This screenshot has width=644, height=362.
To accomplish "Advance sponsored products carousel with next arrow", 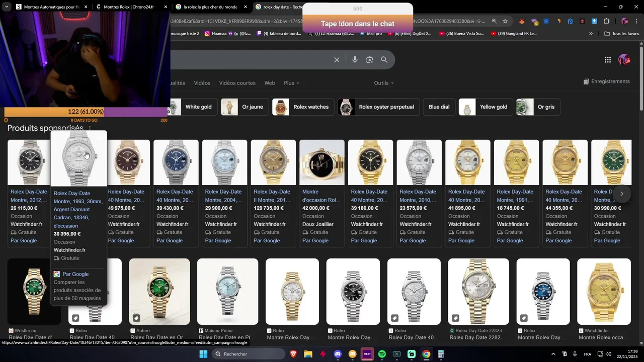I will pyautogui.click(x=622, y=194).
